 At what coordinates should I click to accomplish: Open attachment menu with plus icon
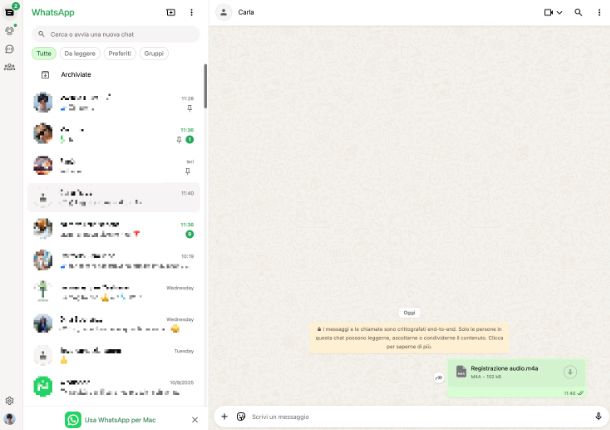tap(224, 416)
